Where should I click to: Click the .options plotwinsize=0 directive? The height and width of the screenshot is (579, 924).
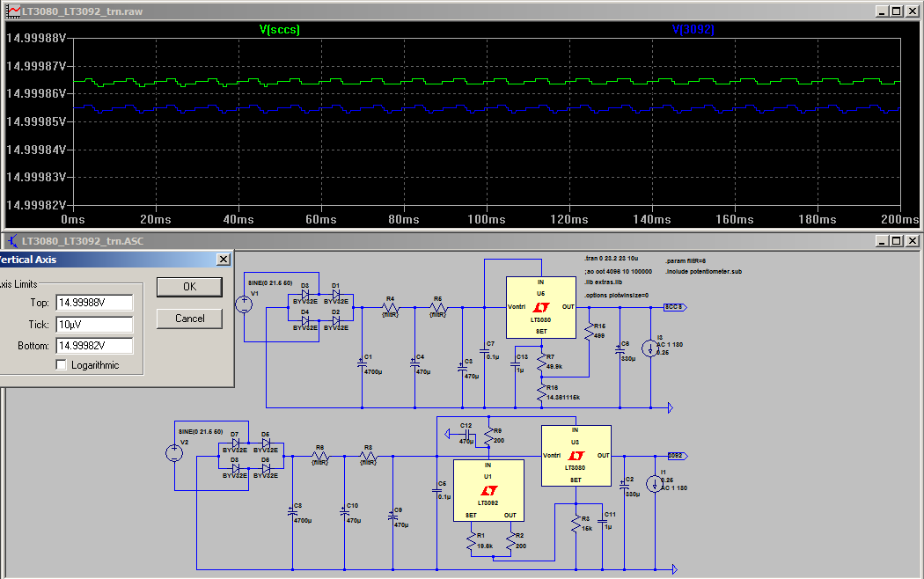click(616, 295)
